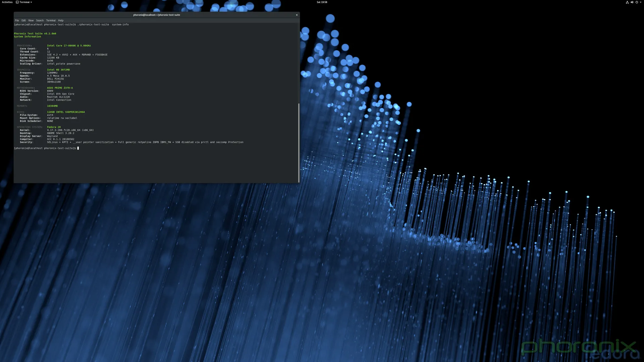Open the Help menu
Screen dimensions: 644x362
pyautogui.click(x=61, y=20)
